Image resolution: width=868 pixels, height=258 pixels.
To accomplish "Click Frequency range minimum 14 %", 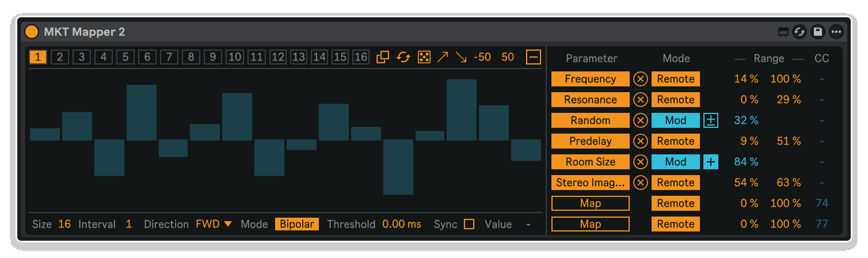I will pyautogui.click(x=747, y=79).
